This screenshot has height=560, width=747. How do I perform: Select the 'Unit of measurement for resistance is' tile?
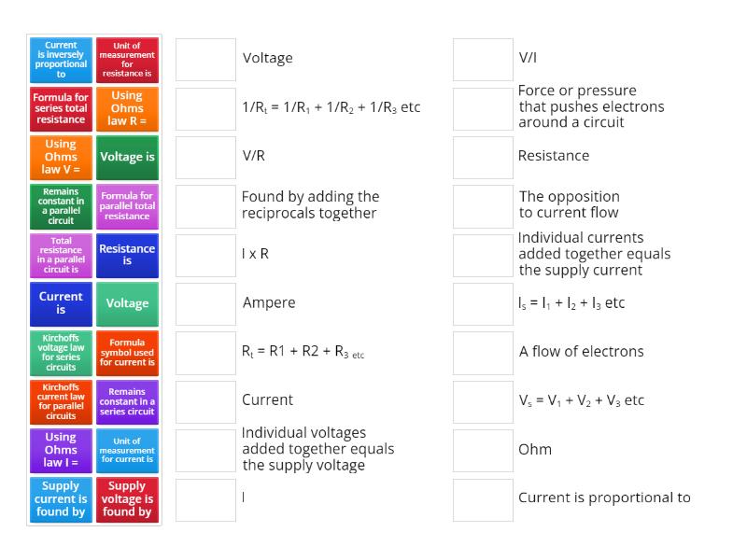pyautogui.click(x=127, y=60)
